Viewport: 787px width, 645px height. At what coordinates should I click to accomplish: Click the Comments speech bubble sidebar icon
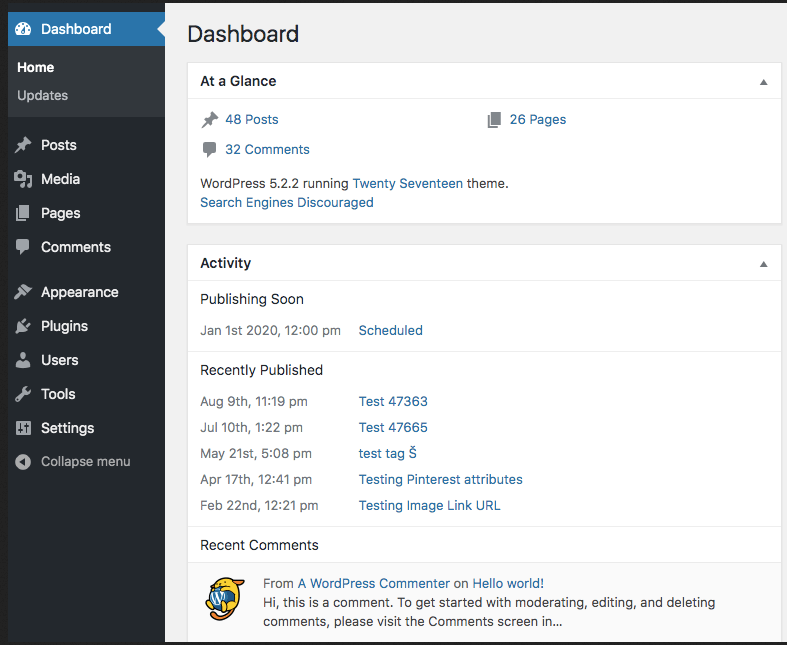[23, 247]
